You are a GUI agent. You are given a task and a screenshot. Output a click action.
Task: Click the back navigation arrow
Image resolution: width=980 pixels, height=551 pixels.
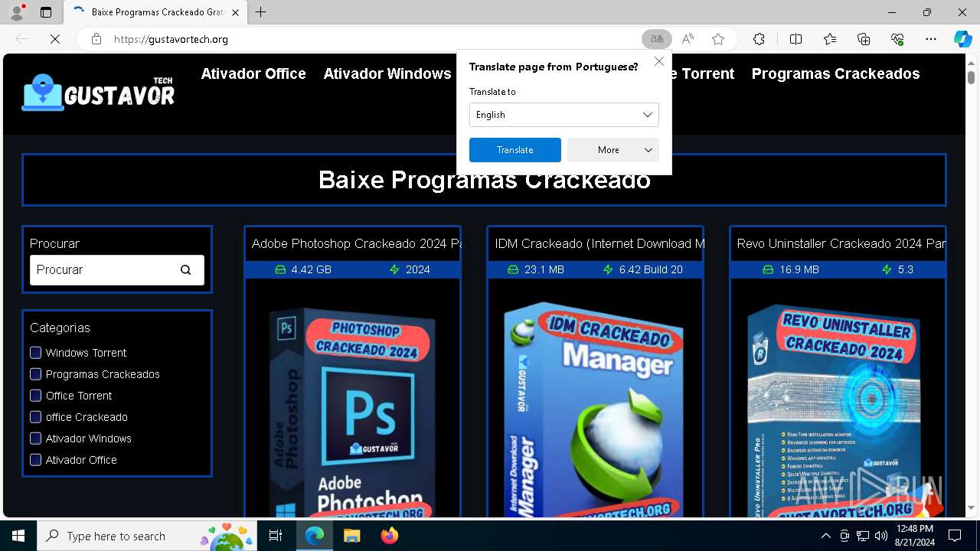(x=21, y=39)
